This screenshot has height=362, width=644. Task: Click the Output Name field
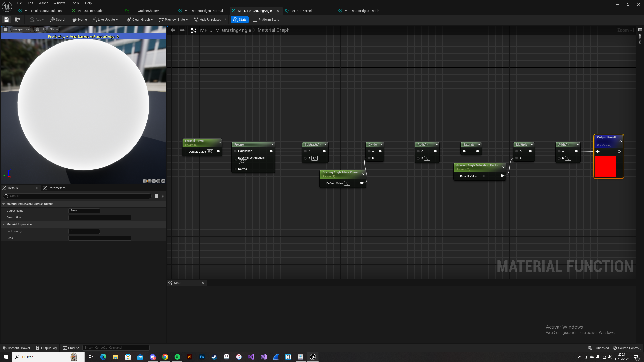coord(84,211)
